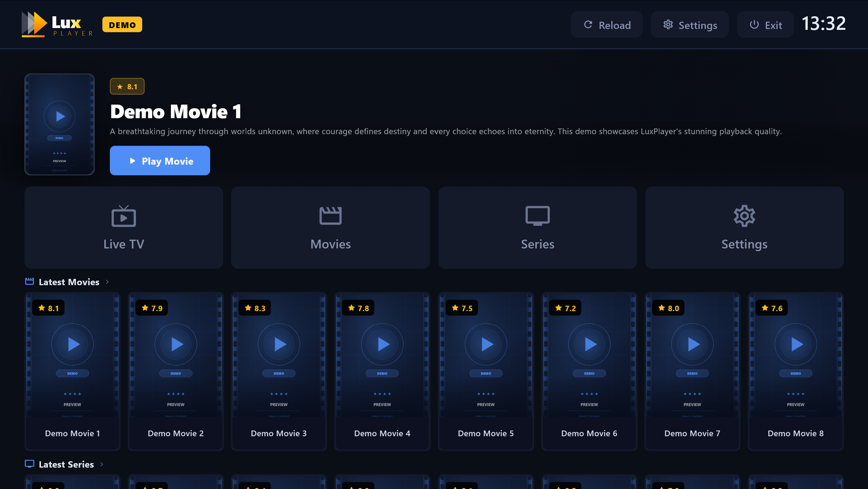
Task: Click the 7.6 star rating badge
Action: (772, 308)
